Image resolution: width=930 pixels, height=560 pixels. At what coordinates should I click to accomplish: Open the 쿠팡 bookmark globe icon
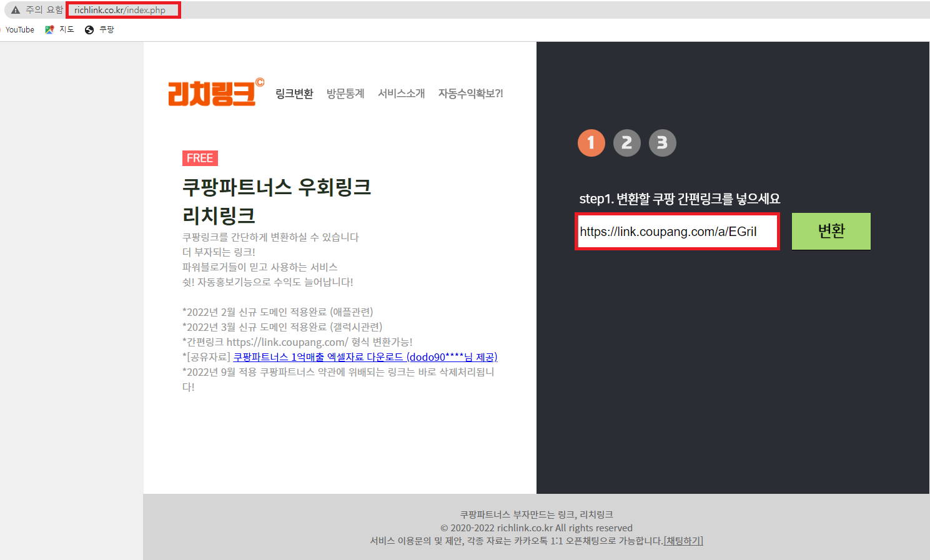[x=89, y=30]
